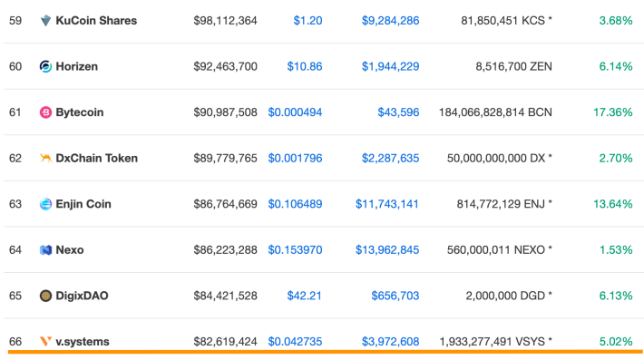Viewport: 644px width, 360px height.
Task: Click the DigixDAO coin icon
Action: (45, 296)
